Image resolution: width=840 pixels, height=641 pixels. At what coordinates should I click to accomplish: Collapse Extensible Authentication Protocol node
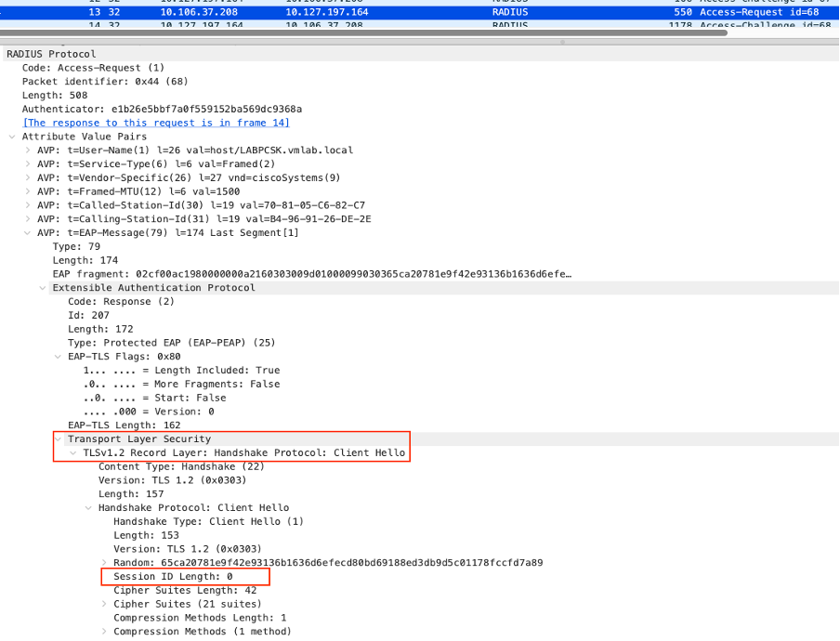[x=43, y=288]
